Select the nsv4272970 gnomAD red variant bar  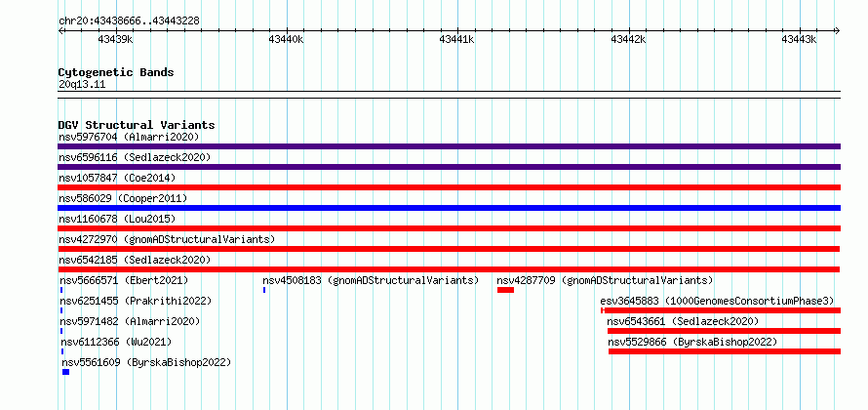(x=449, y=249)
